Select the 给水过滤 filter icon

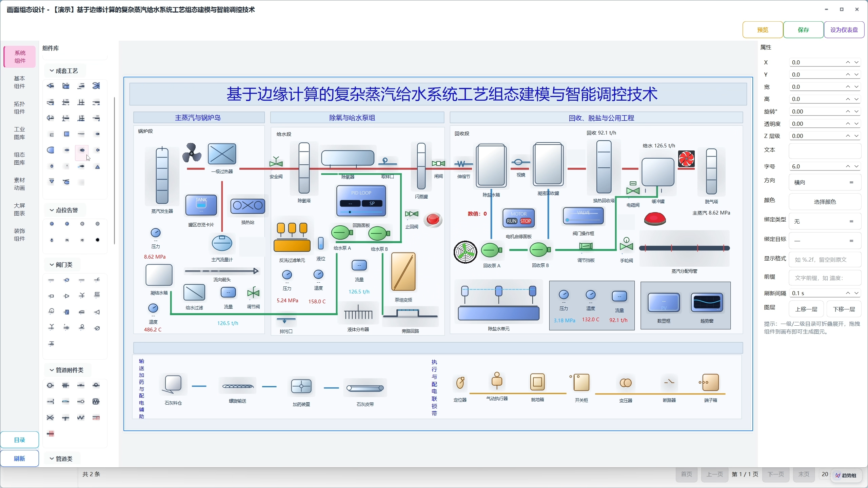coord(194,292)
